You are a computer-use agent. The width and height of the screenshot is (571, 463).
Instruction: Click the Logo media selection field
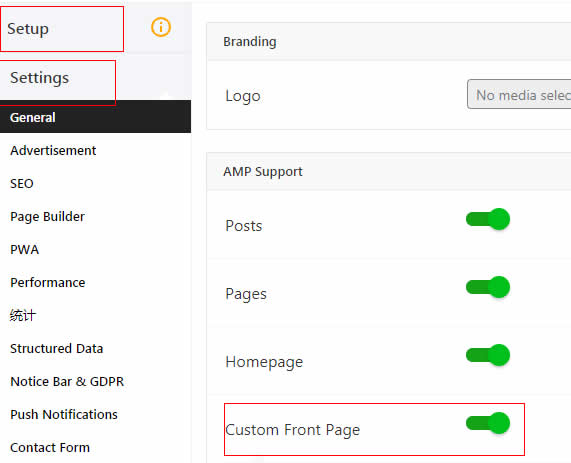[519, 94]
